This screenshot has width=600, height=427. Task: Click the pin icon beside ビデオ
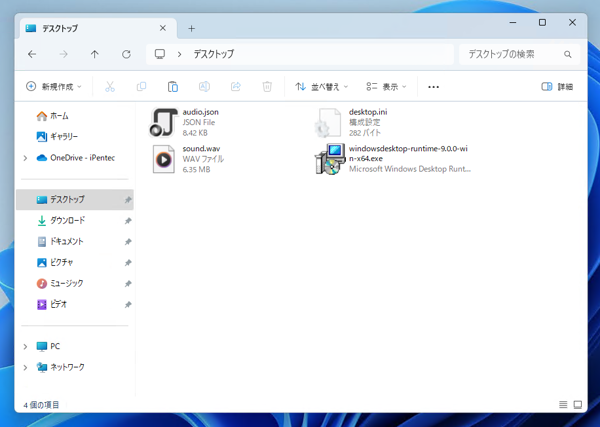click(x=128, y=305)
